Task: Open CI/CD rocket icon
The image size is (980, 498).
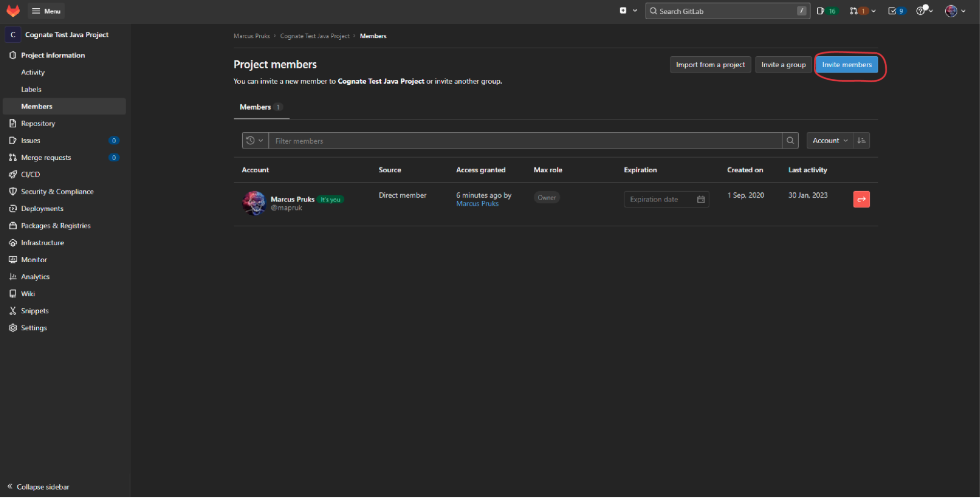Action: [x=13, y=174]
